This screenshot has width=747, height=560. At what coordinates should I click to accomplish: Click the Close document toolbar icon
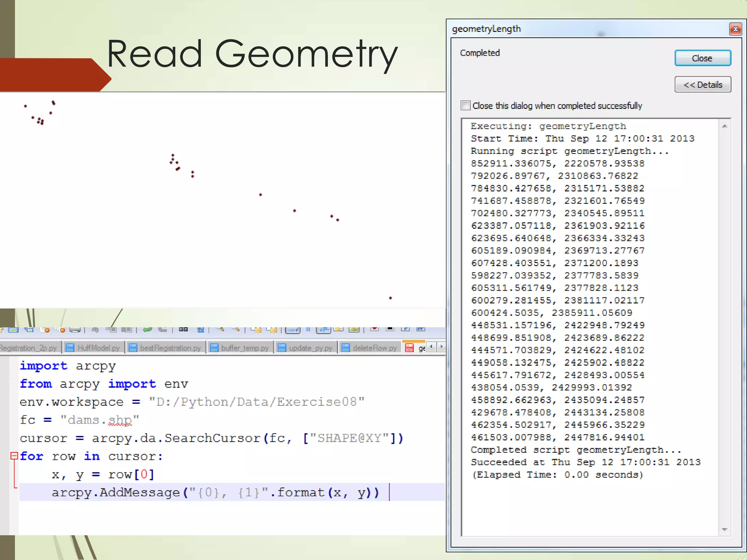coord(45,330)
